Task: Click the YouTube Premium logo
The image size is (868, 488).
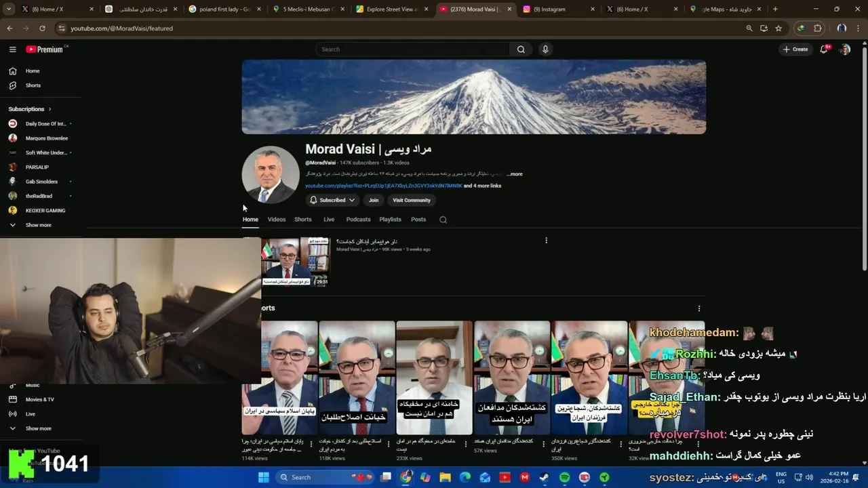Action: pyautogui.click(x=45, y=49)
